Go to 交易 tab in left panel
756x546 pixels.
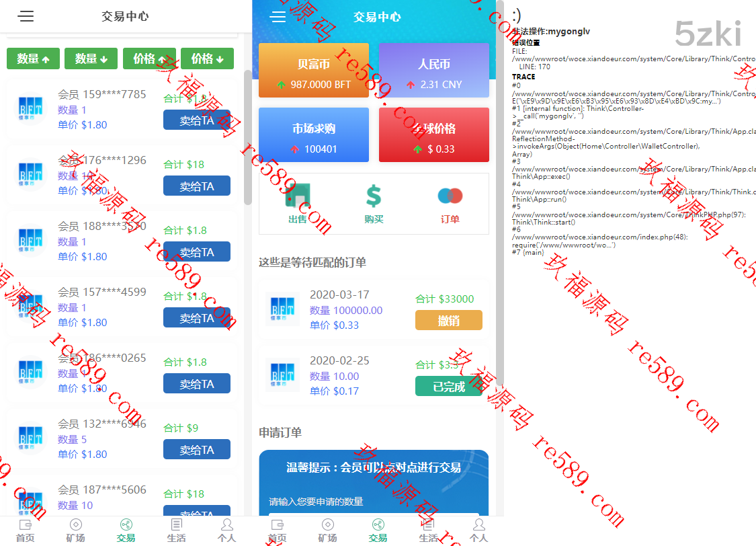pos(126,531)
